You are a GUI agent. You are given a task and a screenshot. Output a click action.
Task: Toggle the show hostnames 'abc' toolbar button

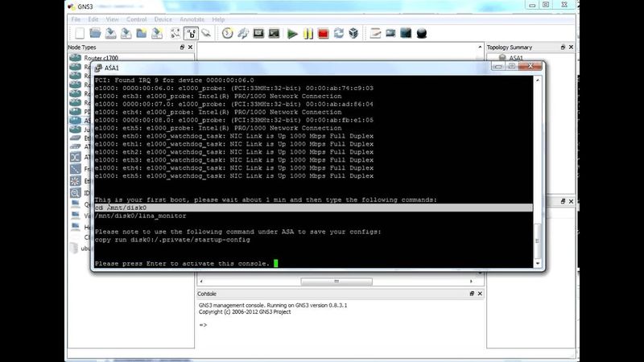tap(191, 33)
